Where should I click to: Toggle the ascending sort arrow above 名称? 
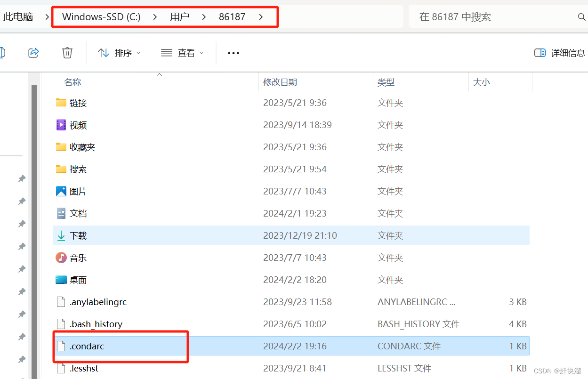(159, 74)
